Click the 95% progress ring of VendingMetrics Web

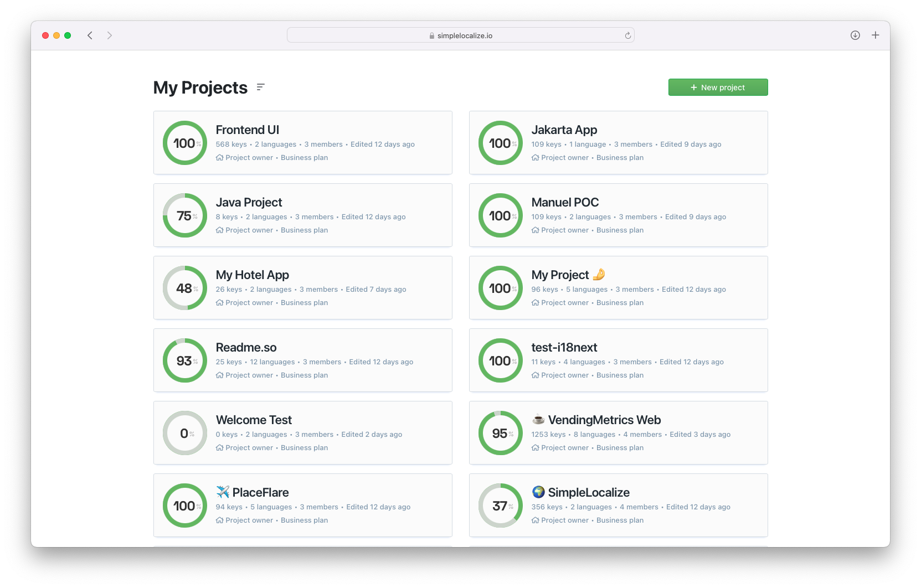pos(501,433)
